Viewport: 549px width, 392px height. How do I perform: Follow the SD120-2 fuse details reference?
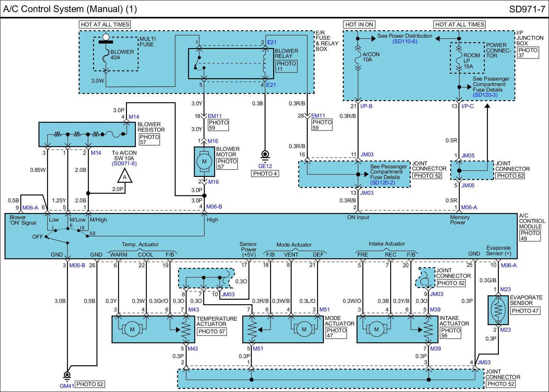click(x=383, y=182)
